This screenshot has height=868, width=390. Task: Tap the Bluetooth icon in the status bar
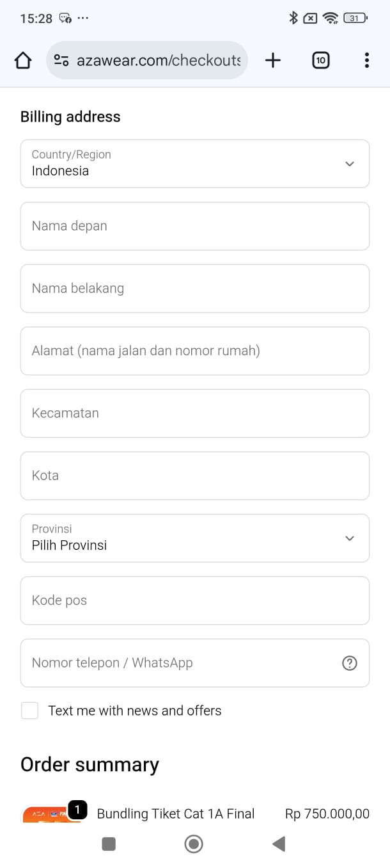[293, 18]
